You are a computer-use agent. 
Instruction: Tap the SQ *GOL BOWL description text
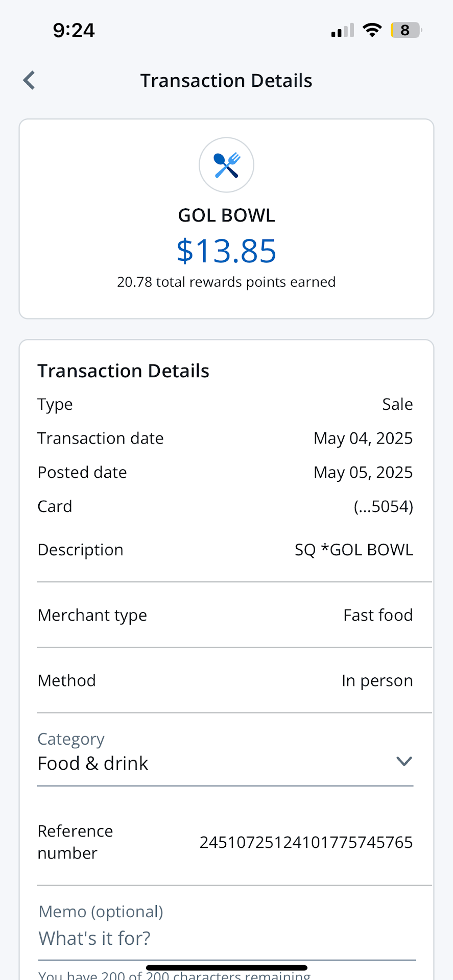[x=354, y=550]
